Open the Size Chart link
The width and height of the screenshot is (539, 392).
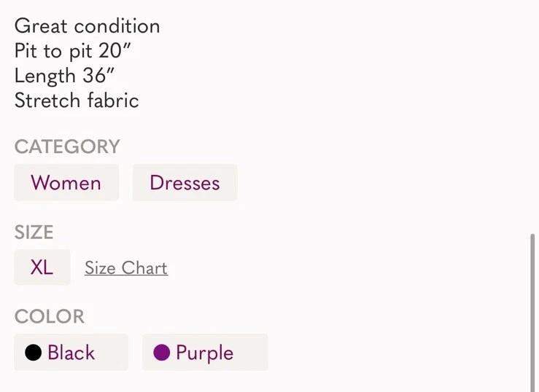(x=125, y=268)
